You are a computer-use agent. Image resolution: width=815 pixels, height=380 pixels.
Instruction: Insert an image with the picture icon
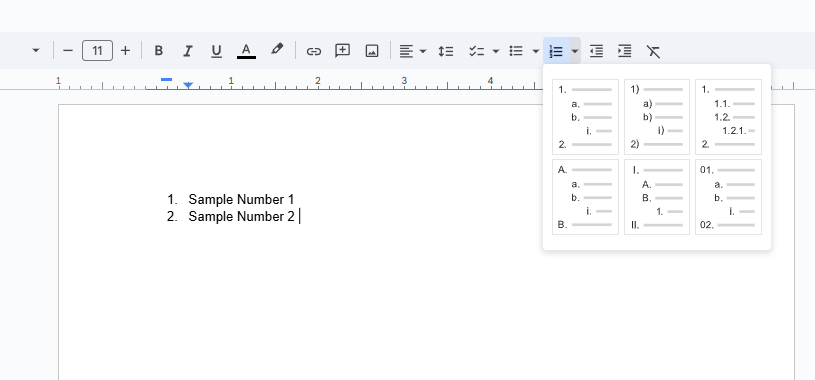coord(372,51)
